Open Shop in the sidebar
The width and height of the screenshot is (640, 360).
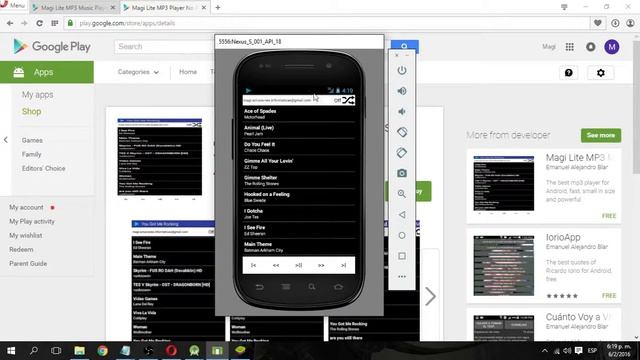pyautogui.click(x=31, y=111)
